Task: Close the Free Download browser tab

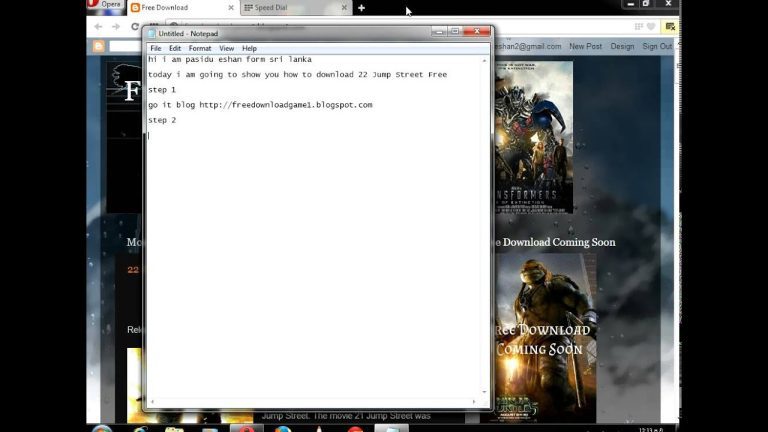Action: click(231, 8)
